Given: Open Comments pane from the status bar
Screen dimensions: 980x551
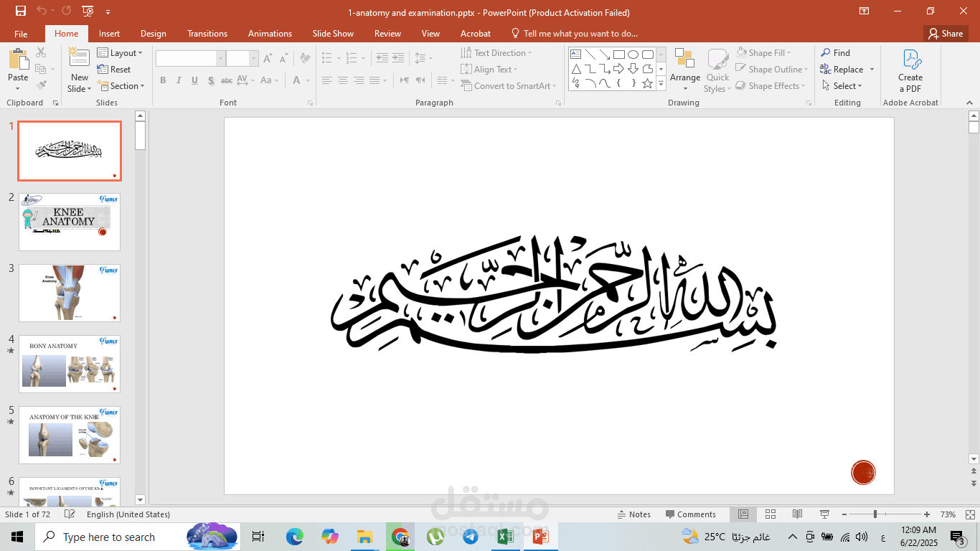Looking at the screenshot, I should (x=691, y=514).
